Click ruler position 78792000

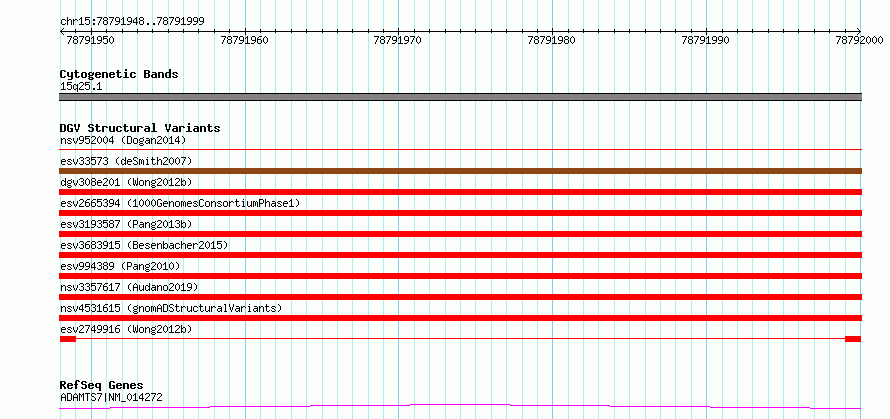point(859,40)
